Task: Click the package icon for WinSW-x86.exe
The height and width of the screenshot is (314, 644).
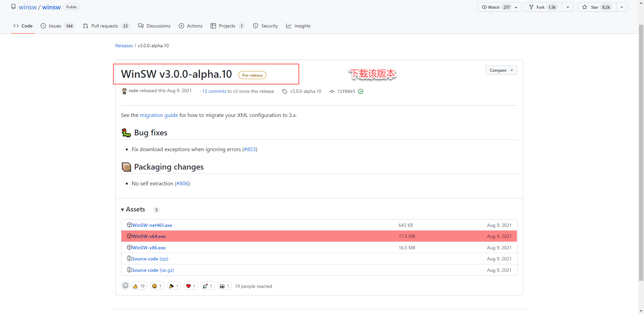Action: pos(129,247)
